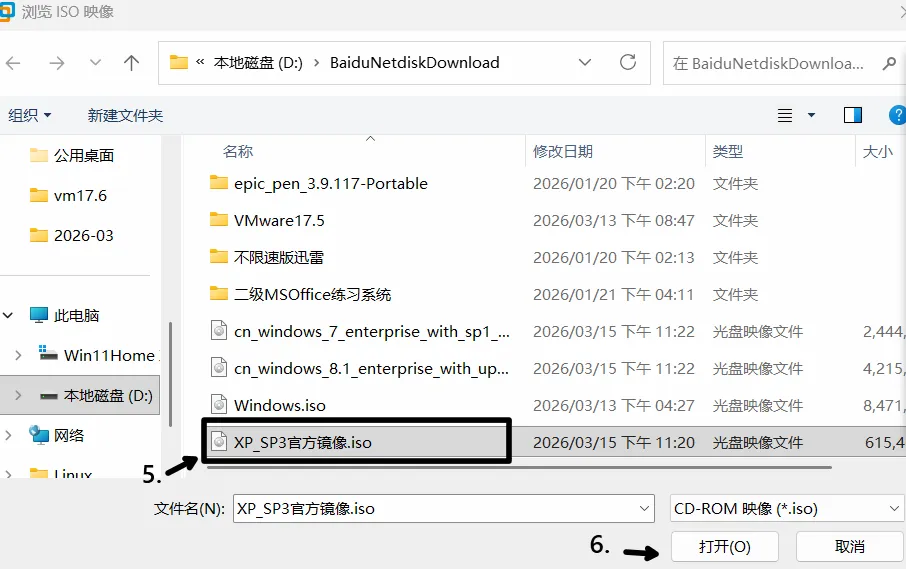Screen dimensions: 906x569
Task: Click the 打开(O) button
Action: [x=725, y=546]
